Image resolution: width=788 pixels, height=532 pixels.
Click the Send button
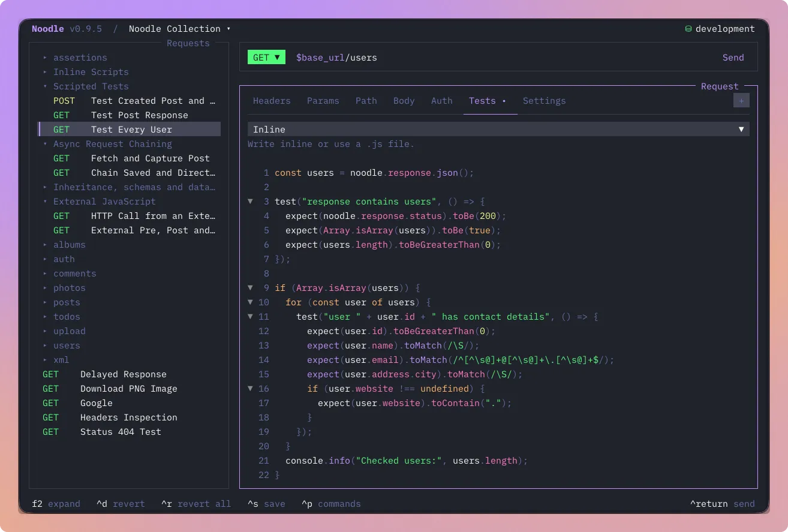[733, 58]
